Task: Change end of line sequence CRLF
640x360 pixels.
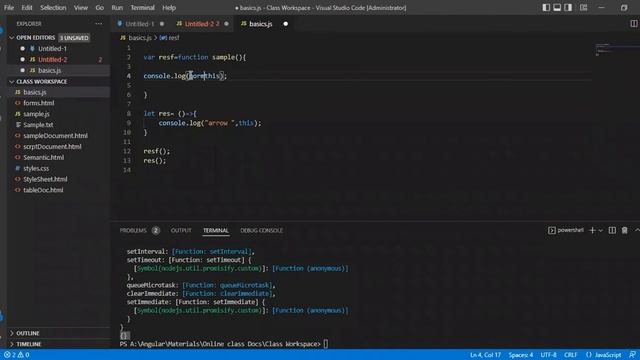Action: click(x=571, y=355)
